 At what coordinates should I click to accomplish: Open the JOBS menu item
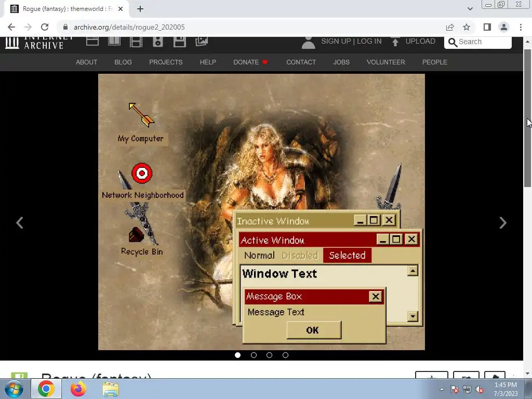click(x=341, y=62)
